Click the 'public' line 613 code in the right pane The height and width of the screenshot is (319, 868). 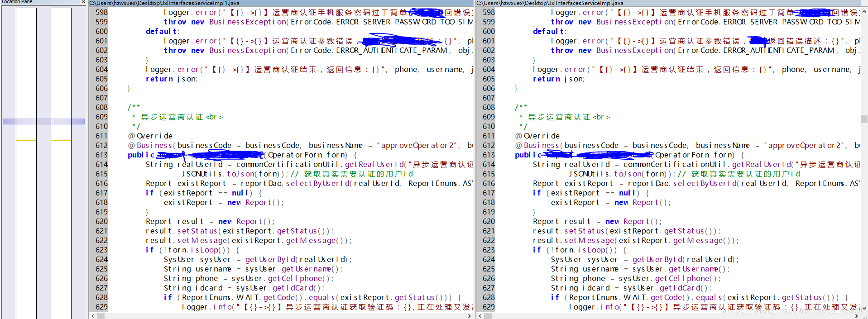[629, 155]
